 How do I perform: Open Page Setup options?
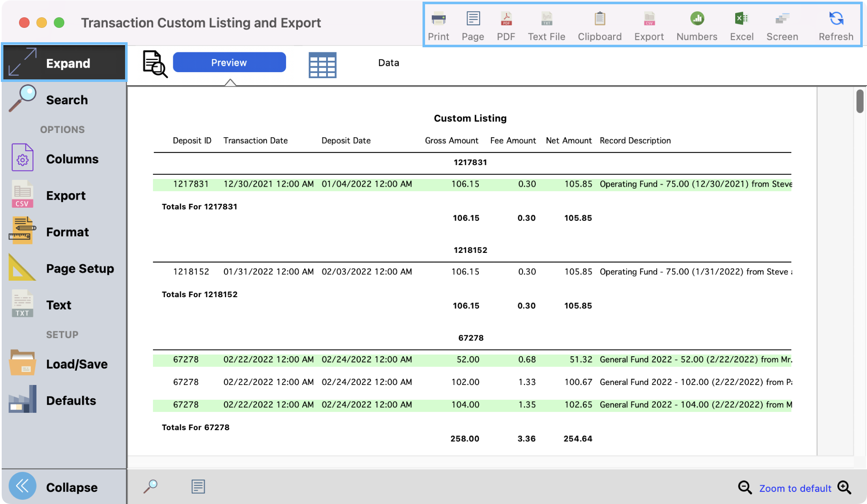63,268
